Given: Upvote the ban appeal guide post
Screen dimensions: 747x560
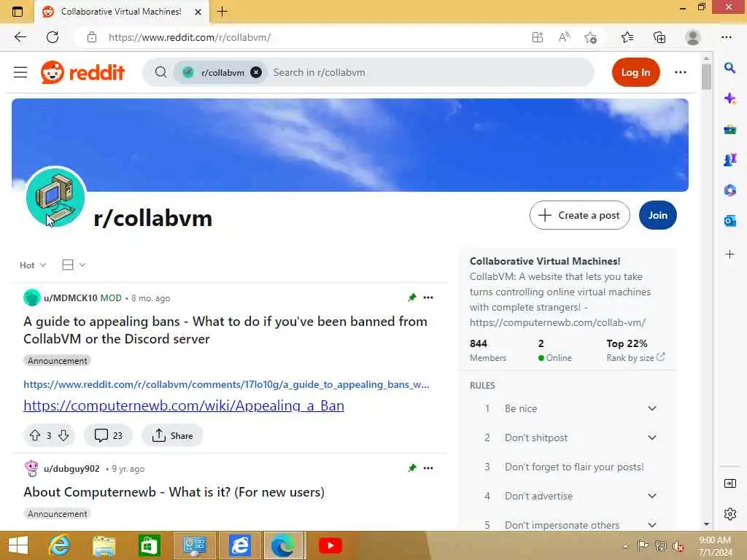Looking at the screenshot, I should click(35, 435).
